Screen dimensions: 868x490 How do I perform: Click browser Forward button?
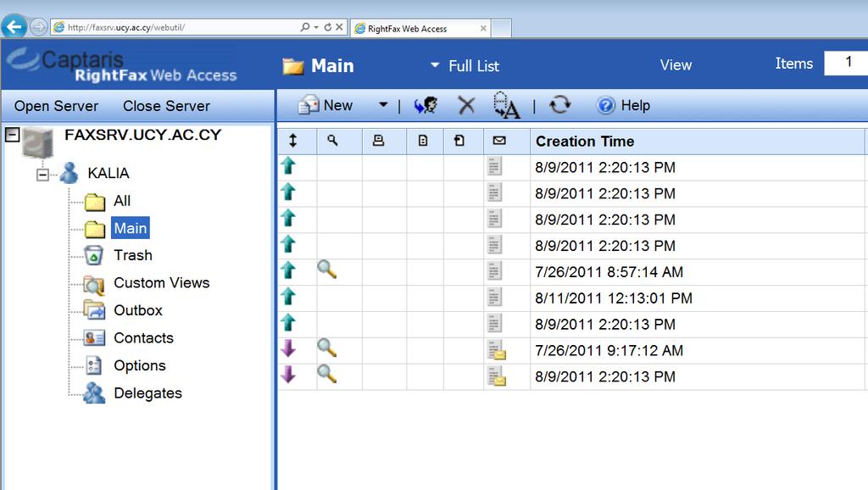point(38,26)
